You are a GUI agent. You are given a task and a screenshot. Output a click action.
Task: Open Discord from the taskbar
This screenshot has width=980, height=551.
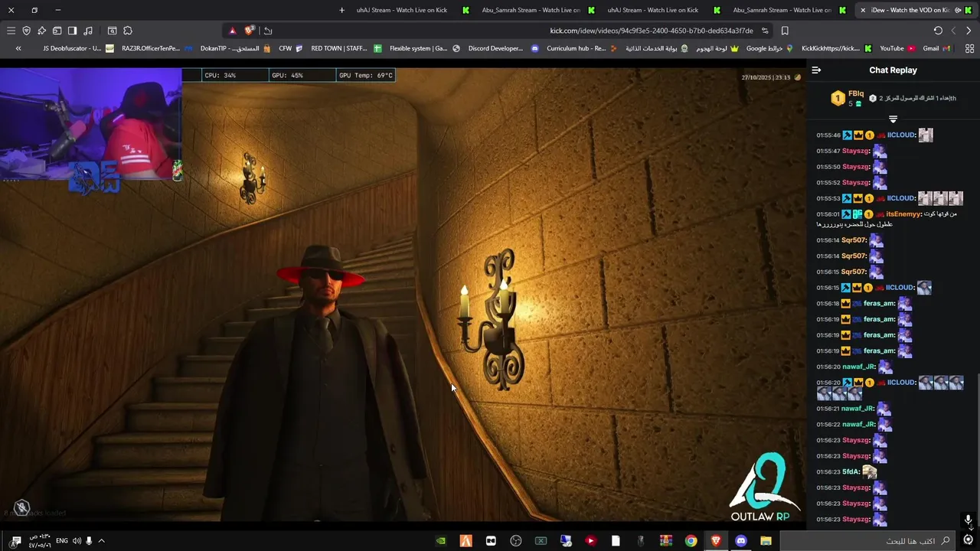pyautogui.click(x=740, y=541)
